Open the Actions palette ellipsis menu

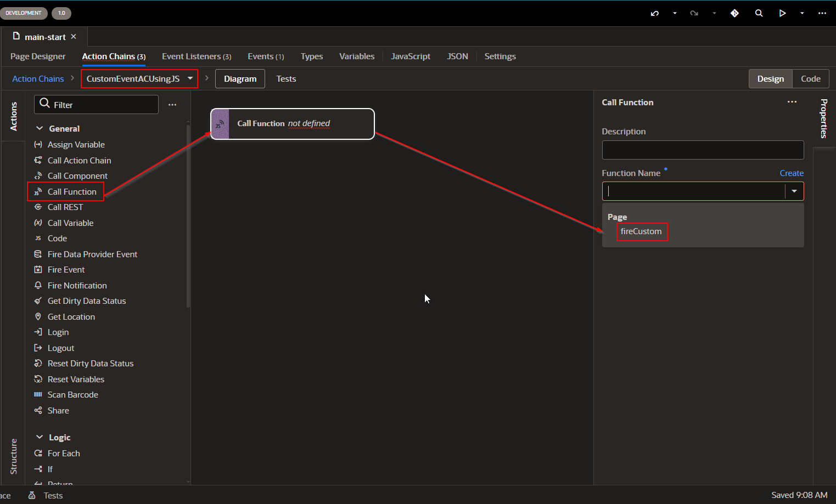(x=172, y=104)
